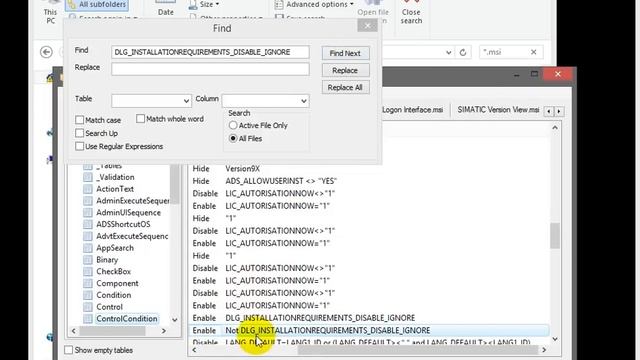Close the Find dialog
The height and width of the screenshot is (360, 640).
coord(367,26)
